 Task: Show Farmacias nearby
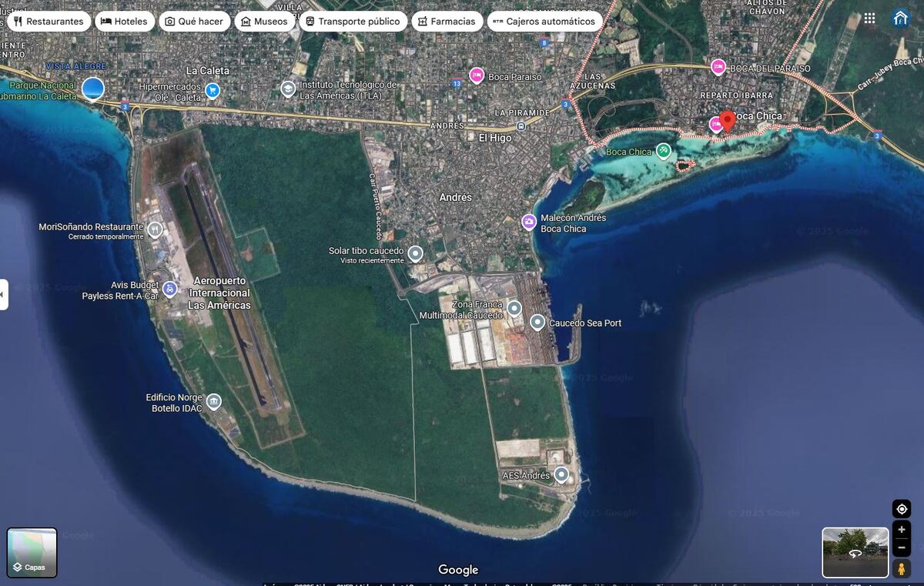(447, 22)
